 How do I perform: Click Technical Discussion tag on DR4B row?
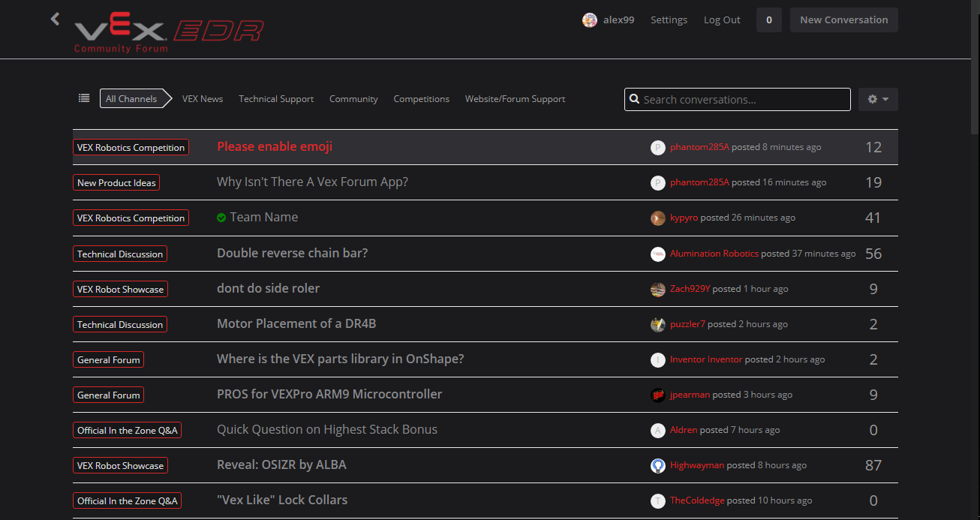pyautogui.click(x=120, y=325)
